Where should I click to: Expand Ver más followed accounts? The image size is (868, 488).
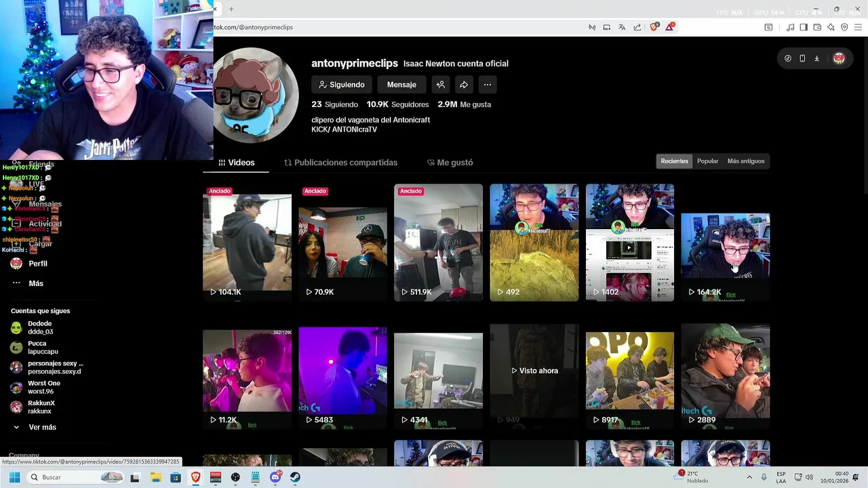[x=35, y=428]
